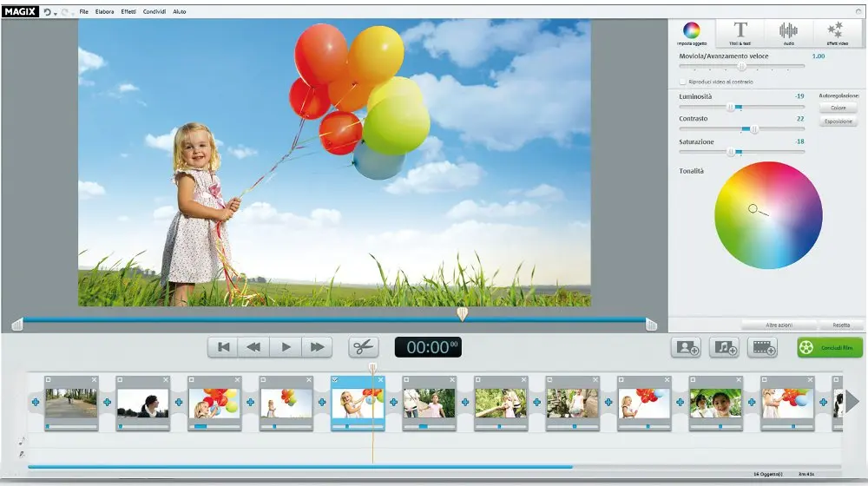Click the selected clip's position bar

(x=358, y=427)
